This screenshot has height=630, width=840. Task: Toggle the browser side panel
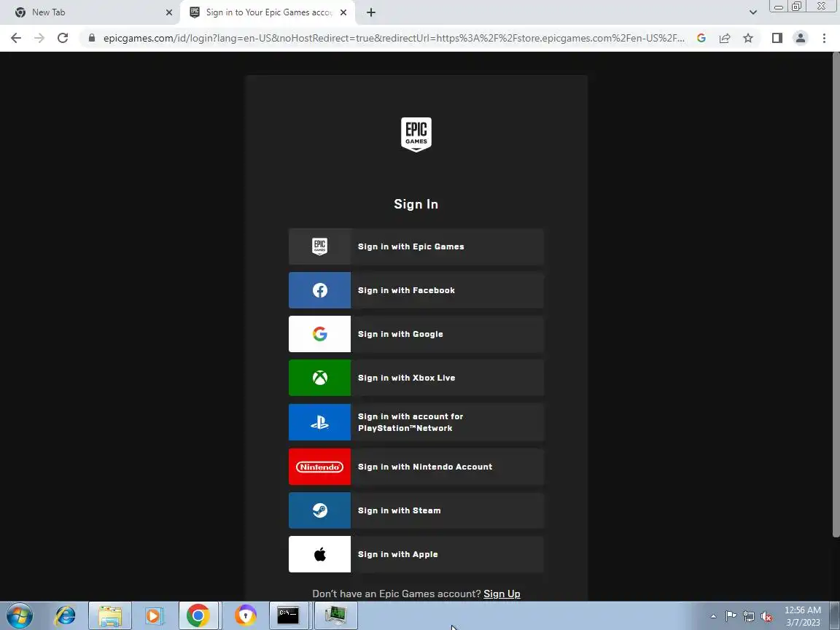point(777,38)
